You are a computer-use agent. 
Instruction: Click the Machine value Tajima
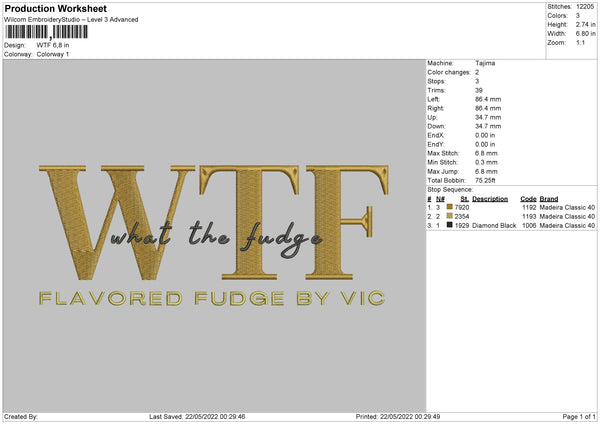pos(485,63)
